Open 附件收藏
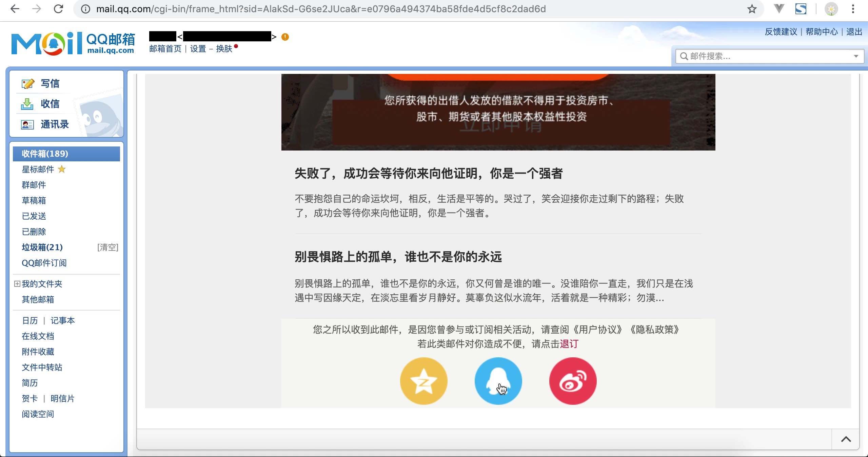The width and height of the screenshot is (868, 457). [38, 352]
